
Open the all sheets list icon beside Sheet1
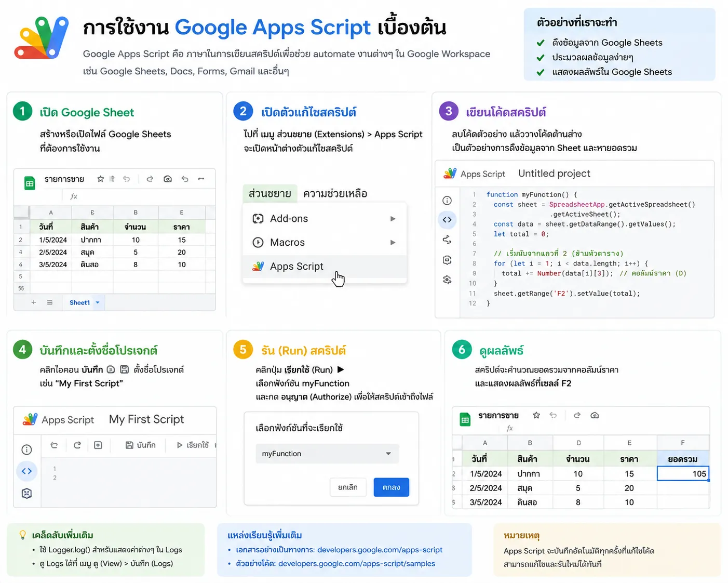point(50,302)
